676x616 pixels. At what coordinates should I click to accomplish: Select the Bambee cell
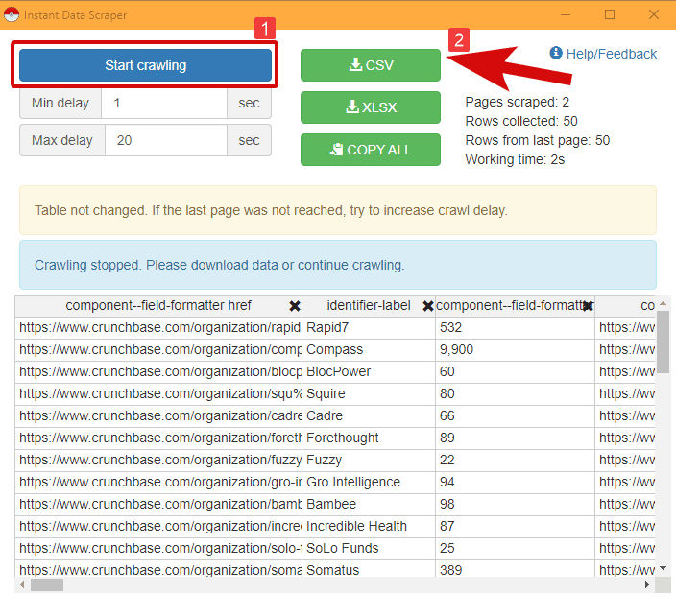(369, 504)
